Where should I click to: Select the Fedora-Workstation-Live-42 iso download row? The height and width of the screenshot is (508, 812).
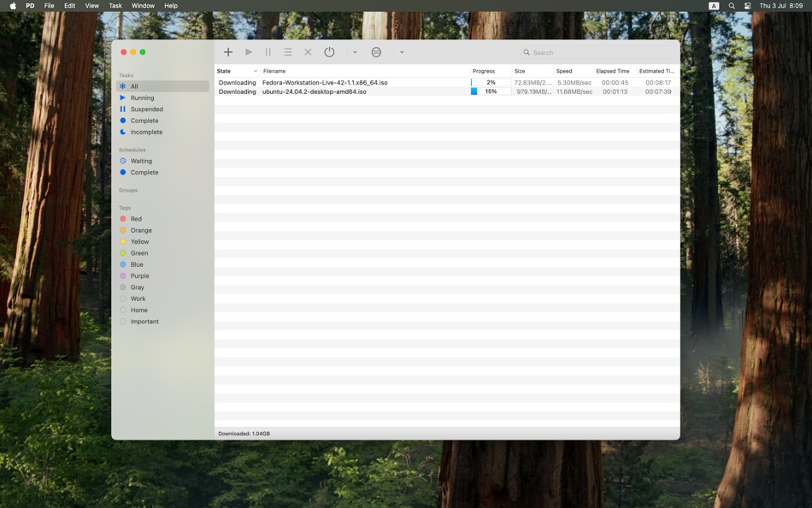click(447, 82)
